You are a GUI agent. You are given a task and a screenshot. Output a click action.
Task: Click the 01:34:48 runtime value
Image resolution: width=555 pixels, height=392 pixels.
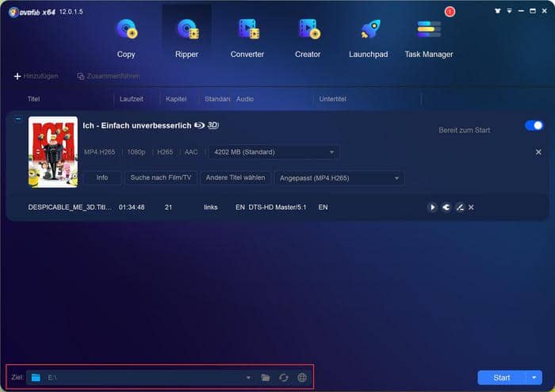pyautogui.click(x=132, y=207)
